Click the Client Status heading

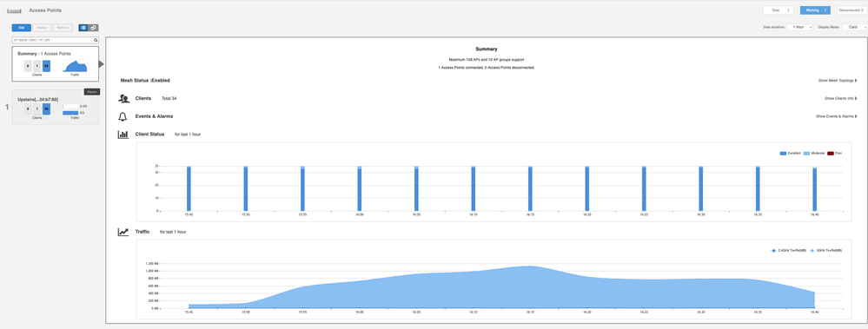149,135
